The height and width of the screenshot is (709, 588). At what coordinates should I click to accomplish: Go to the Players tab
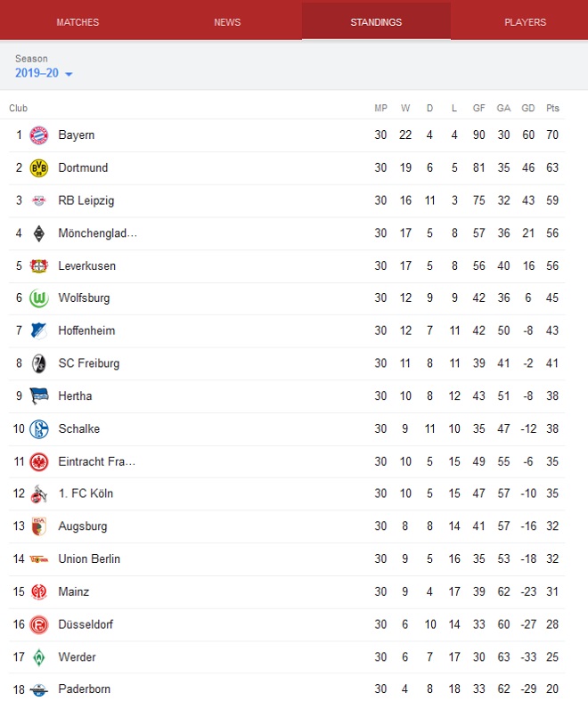(x=525, y=22)
